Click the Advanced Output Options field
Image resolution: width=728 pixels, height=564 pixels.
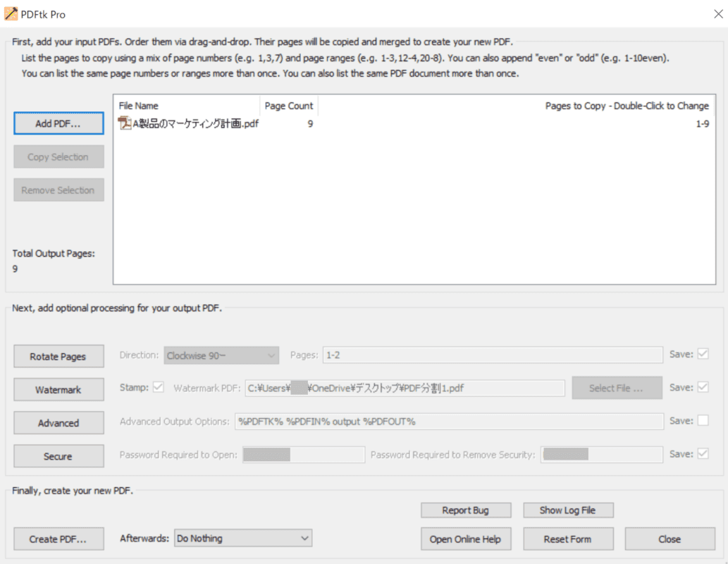coord(449,422)
